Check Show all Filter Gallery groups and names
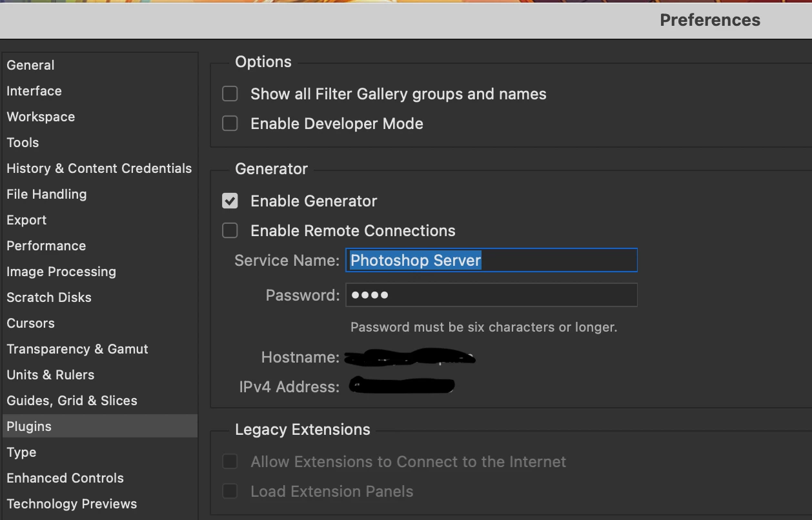This screenshot has height=520, width=812. coord(230,94)
